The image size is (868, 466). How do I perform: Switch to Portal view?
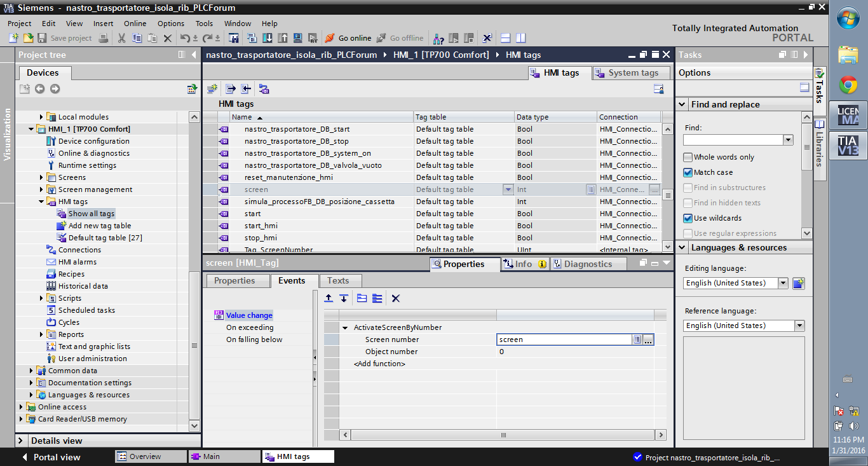51,457
